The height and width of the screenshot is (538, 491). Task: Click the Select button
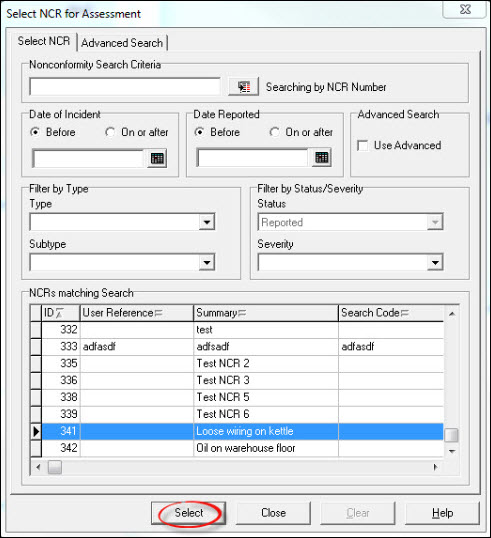188,513
